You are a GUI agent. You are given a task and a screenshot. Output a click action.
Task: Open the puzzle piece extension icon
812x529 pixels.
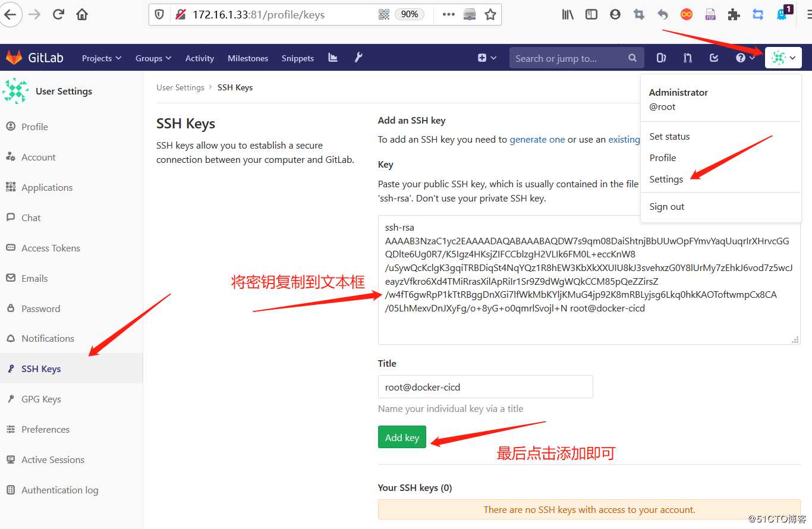(734, 15)
